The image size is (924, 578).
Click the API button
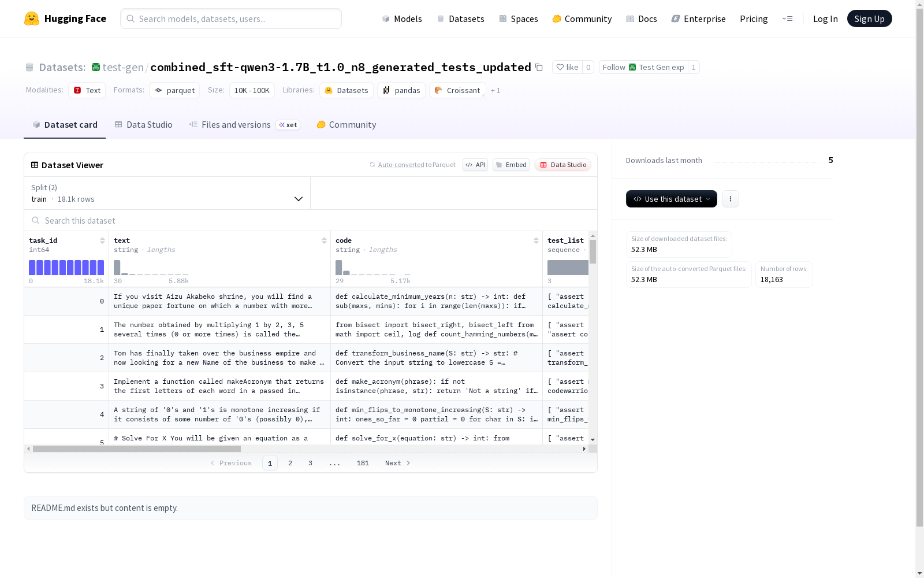point(475,165)
